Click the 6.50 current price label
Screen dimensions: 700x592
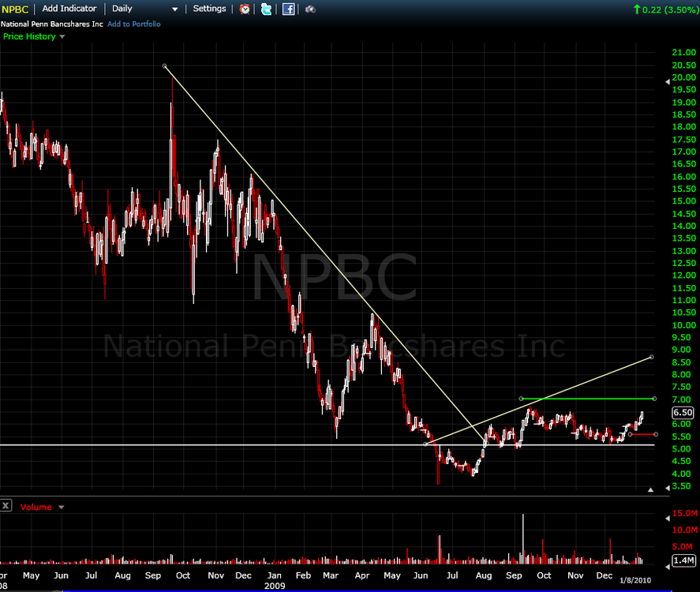[683, 413]
